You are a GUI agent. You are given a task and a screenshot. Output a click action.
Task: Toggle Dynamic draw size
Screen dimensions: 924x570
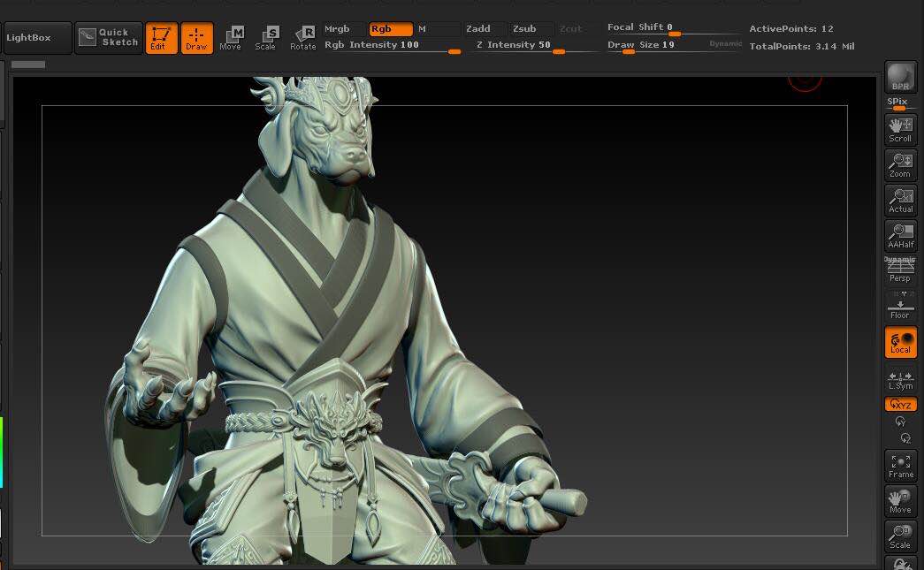tap(725, 43)
